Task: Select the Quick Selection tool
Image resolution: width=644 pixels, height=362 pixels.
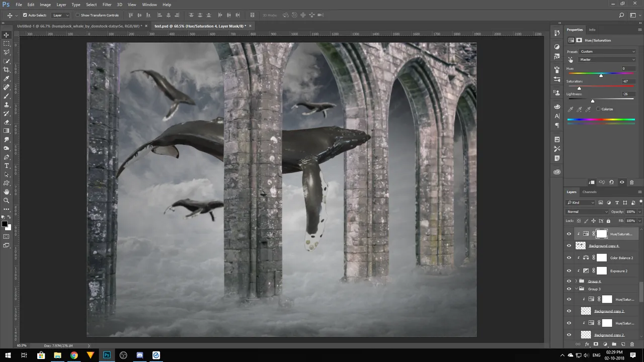Action: 7,61
